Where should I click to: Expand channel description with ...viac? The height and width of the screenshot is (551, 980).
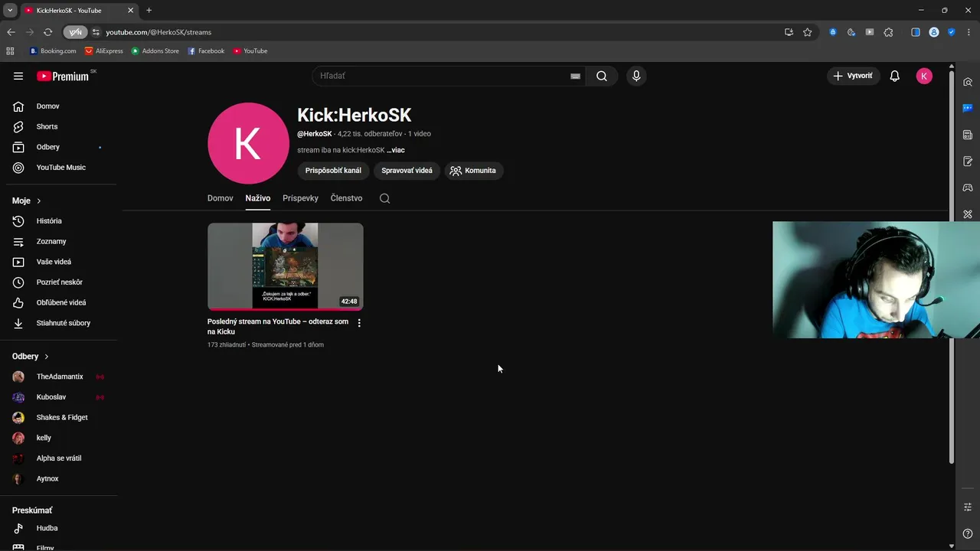(x=396, y=150)
